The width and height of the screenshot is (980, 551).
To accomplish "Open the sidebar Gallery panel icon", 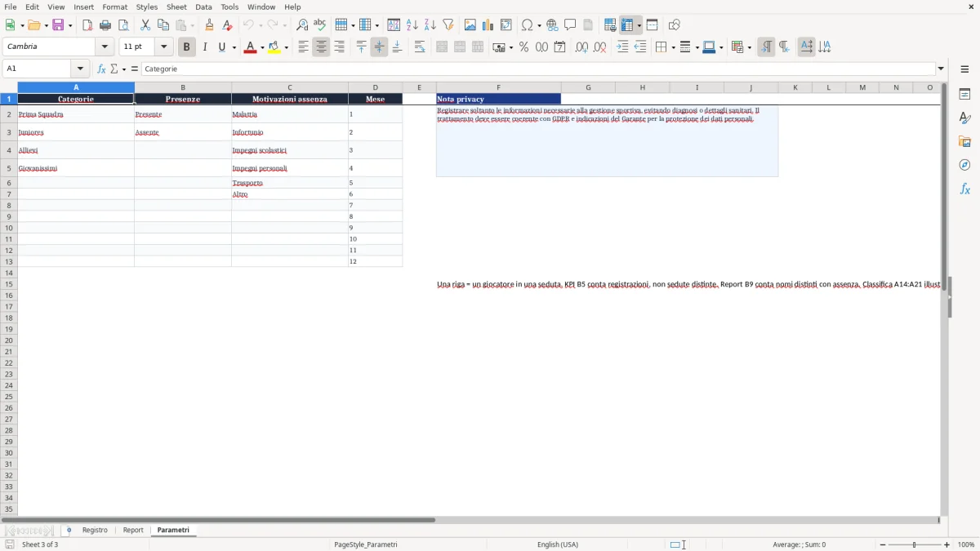I will [x=964, y=142].
